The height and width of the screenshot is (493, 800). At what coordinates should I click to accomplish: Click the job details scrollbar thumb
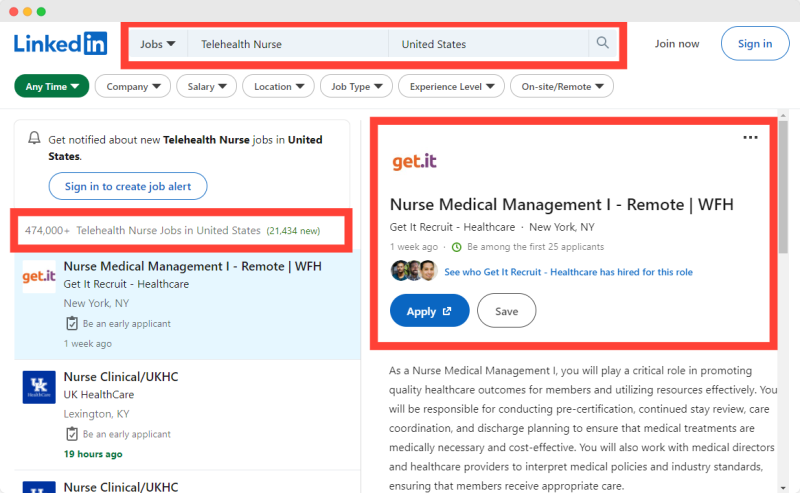coord(783,186)
